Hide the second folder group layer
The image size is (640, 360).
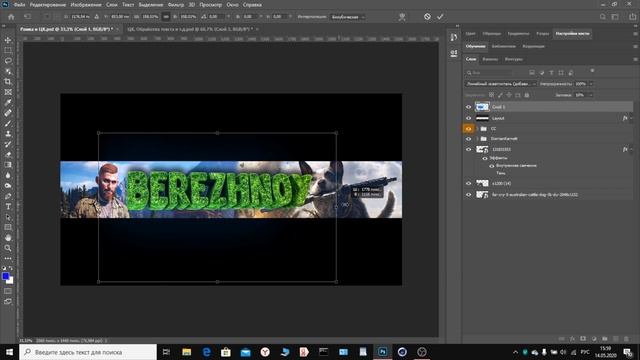(x=469, y=139)
